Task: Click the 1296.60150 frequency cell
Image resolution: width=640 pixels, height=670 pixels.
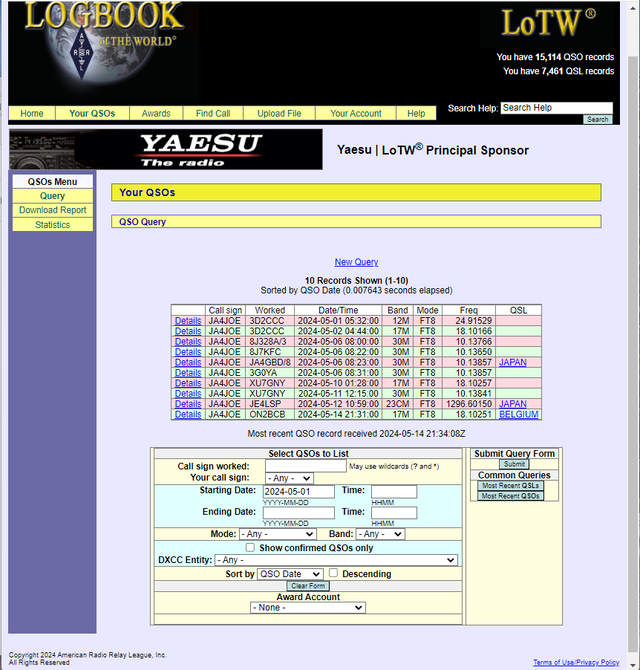Action: click(x=469, y=404)
